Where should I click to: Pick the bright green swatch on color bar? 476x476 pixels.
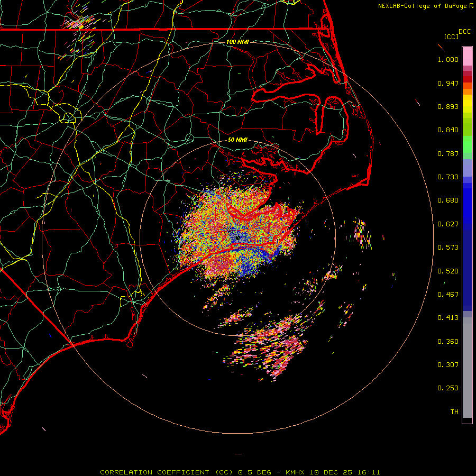tap(467, 144)
